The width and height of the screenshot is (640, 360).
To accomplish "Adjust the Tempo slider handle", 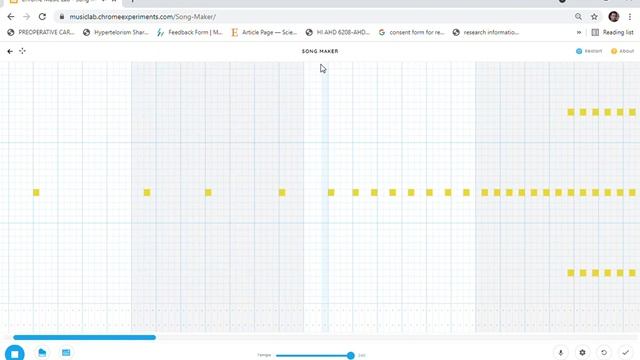I will (351, 356).
